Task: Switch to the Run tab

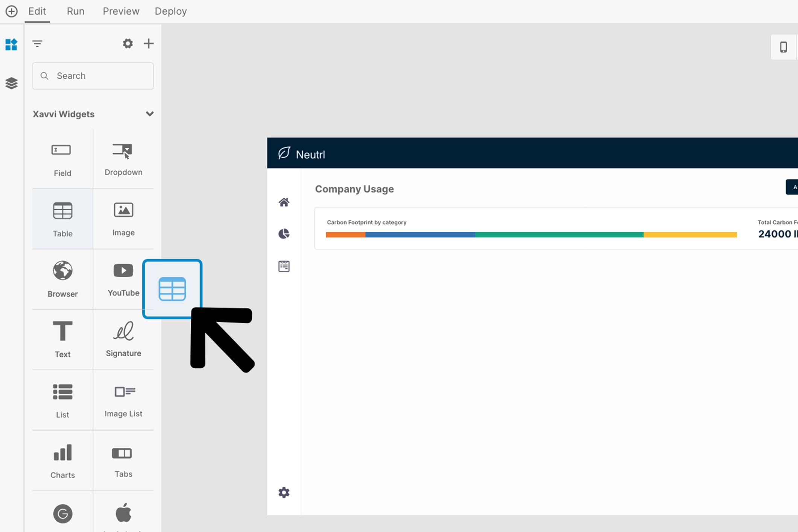Action: tap(75, 11)
